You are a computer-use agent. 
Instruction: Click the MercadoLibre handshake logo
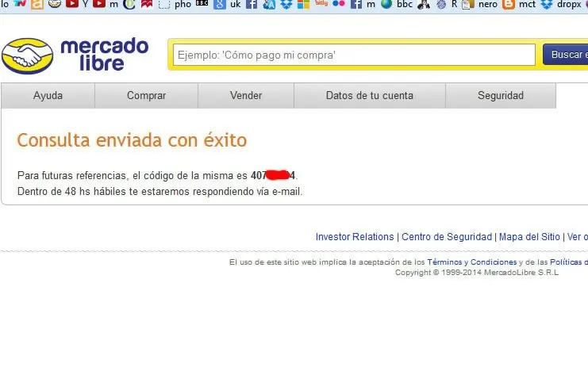(27, 55)
